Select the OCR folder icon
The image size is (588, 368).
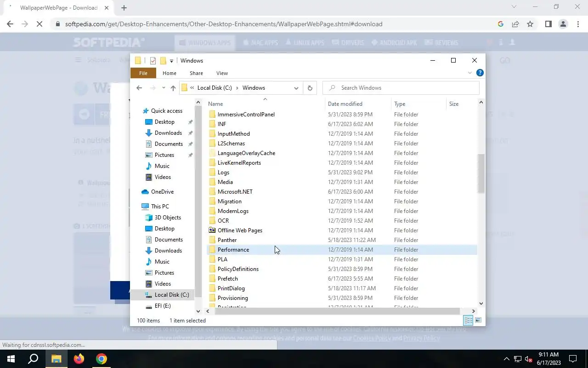(x=212, y=221)
